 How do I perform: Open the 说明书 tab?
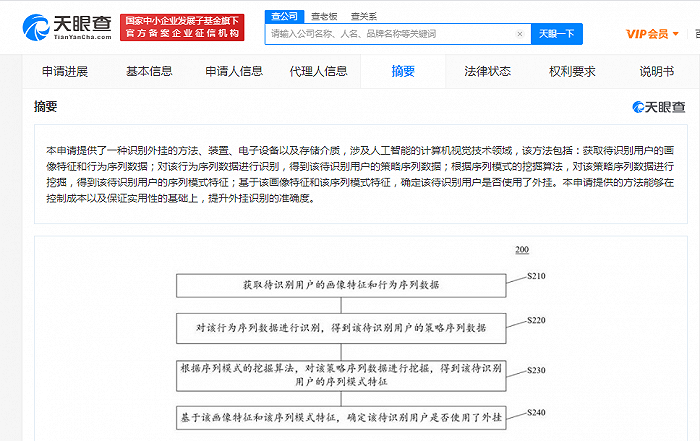click(x=656, y=71)
